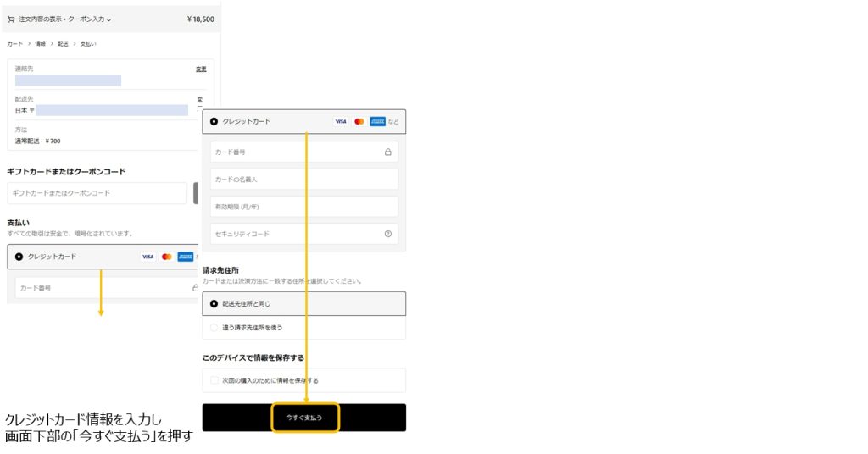The height and width of the screenshot is (454, 868).
Task: Focus the カード番号 field above カードの名義人
Action: click(x=304, y=152)
